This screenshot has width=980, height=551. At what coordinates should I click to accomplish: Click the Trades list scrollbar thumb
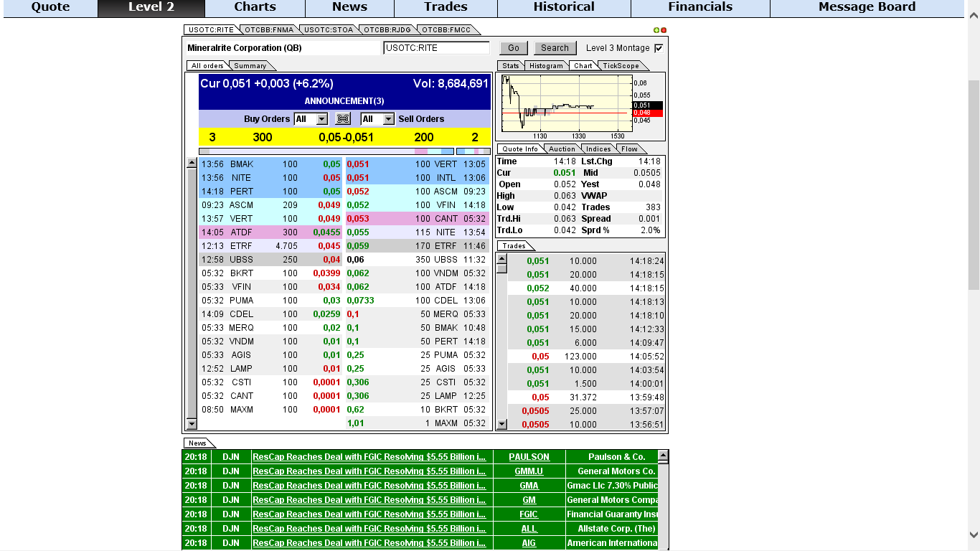pyautogui.click(x=501, y=268)
